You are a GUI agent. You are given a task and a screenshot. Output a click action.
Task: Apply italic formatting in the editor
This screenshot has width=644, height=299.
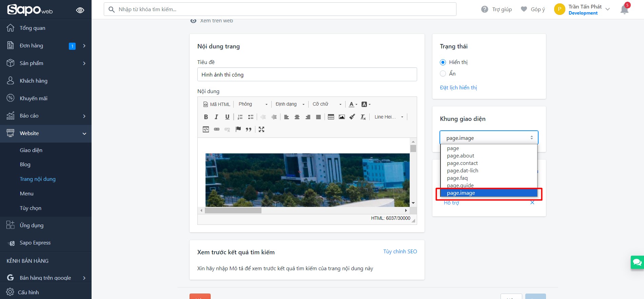click(x=216, y=117)
